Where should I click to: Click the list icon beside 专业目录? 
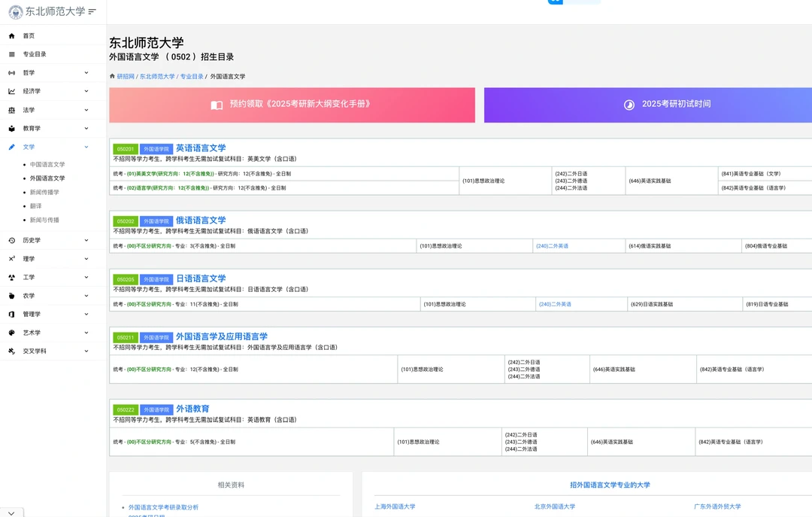pyautogui.click(x=11, y=54)
